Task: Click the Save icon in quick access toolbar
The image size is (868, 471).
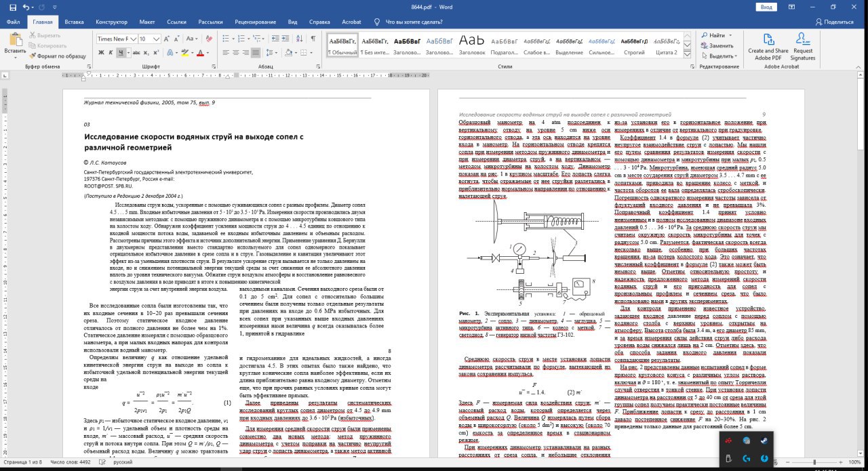Action: tap(13, 7)
